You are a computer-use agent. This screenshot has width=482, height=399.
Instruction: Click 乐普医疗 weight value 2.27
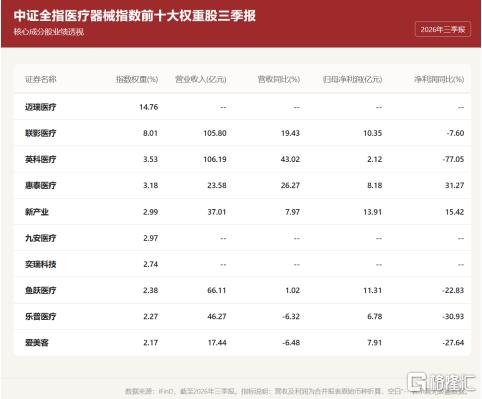pos(150,316)
